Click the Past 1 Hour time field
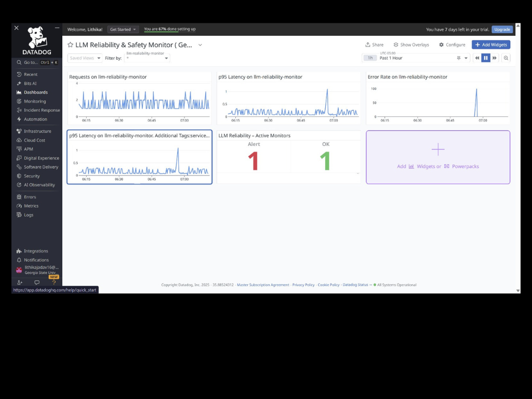 417,58
